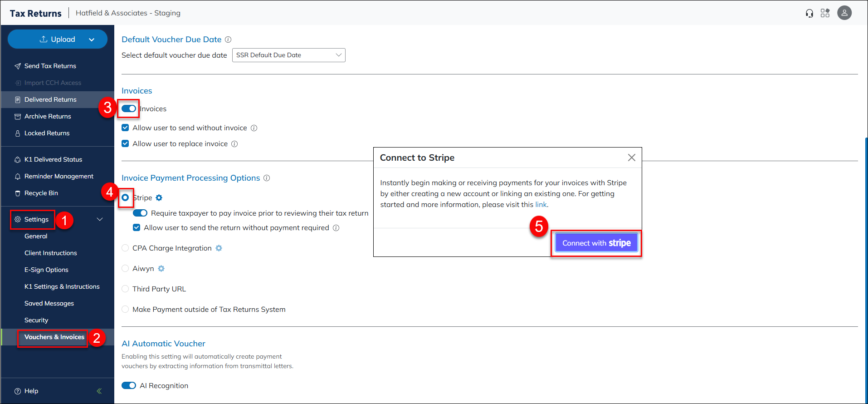Click the Connect with Stripe button
The height and width of the screenshot is (404, 868).
click(x=596, y=243)
